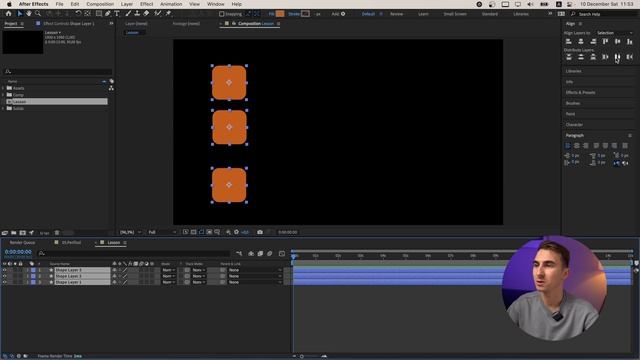Open the Layer menu
The height and width of the screenshot is (360, 640).
127,4
